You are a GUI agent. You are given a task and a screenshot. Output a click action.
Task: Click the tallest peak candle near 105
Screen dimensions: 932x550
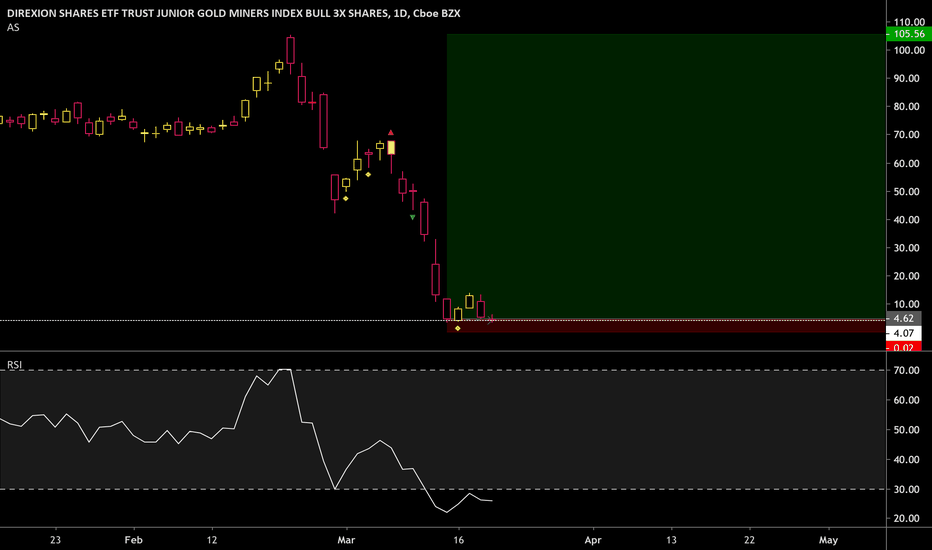(x=290, y=51)
